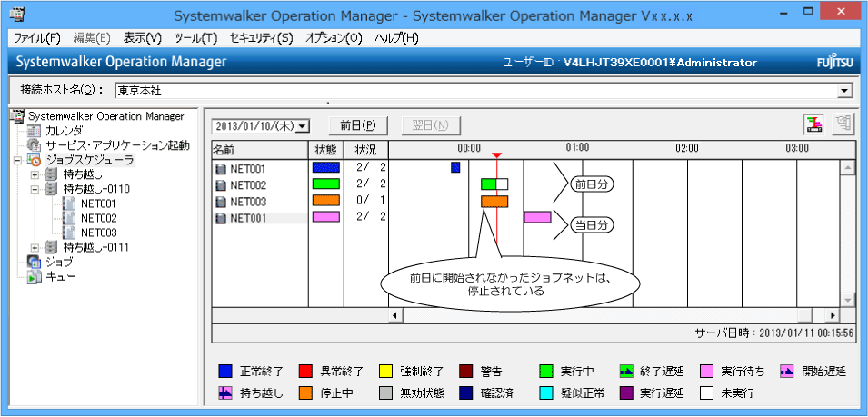Click the orange status swatch of NET003
868x417 pixels.
(325, 200)
